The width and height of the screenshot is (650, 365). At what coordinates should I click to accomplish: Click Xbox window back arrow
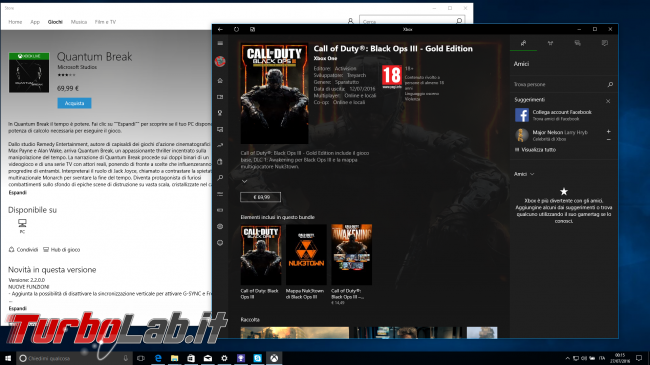coord(220,29)
